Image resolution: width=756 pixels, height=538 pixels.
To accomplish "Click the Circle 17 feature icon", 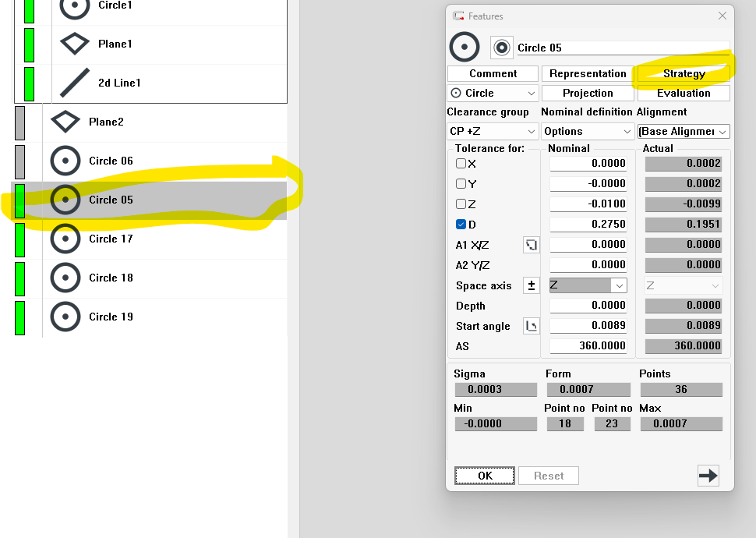I will pos(65,239).
